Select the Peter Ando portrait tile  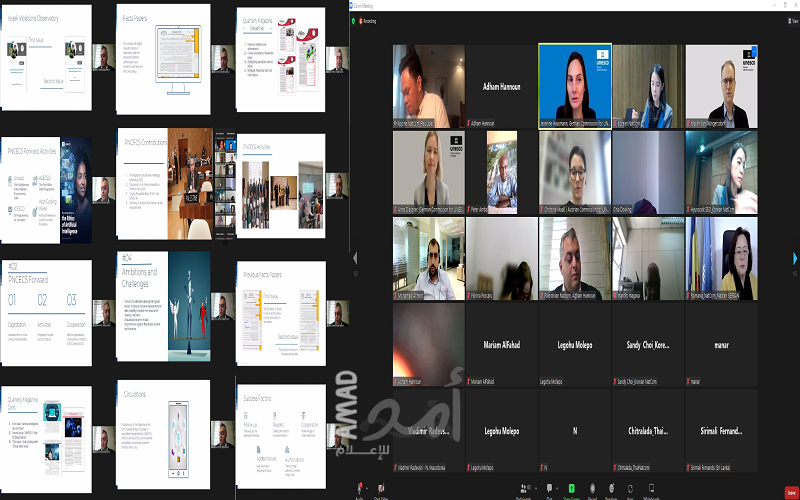coord(501,172)
